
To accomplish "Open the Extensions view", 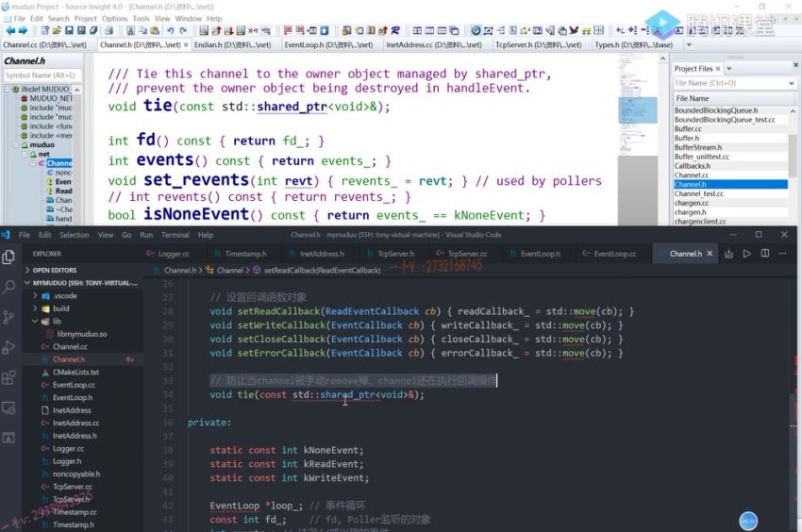I will click(9, 378).
